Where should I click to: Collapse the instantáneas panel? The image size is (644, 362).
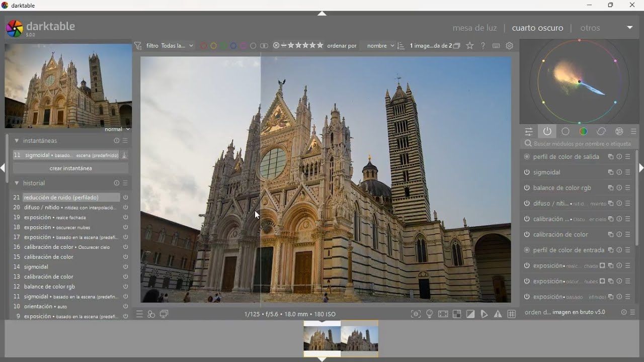click(x=17, y=141)
